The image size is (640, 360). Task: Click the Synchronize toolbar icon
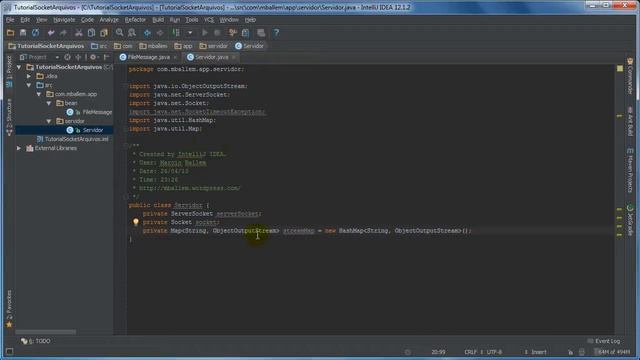click(x=36, y=33)
